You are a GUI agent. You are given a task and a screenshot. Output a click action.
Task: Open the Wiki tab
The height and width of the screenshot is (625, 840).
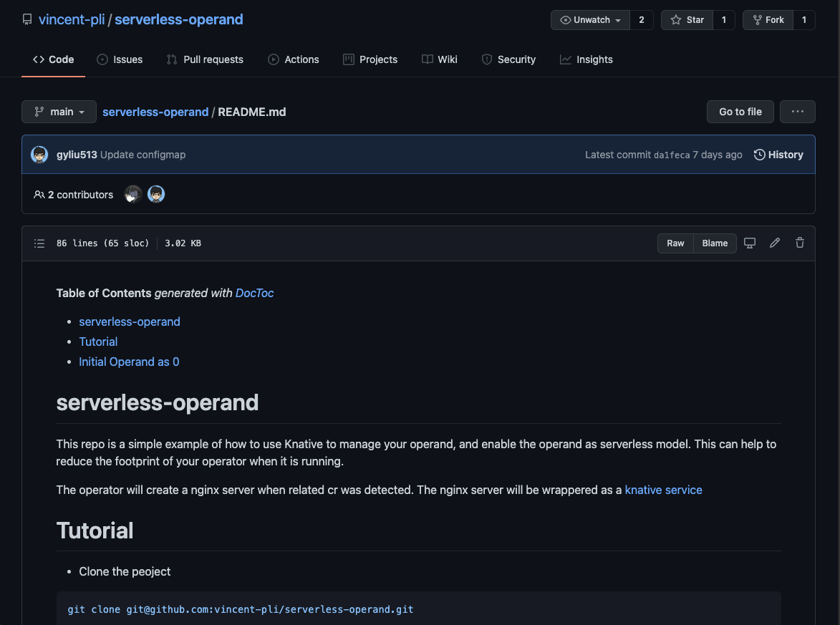[439, 59]
